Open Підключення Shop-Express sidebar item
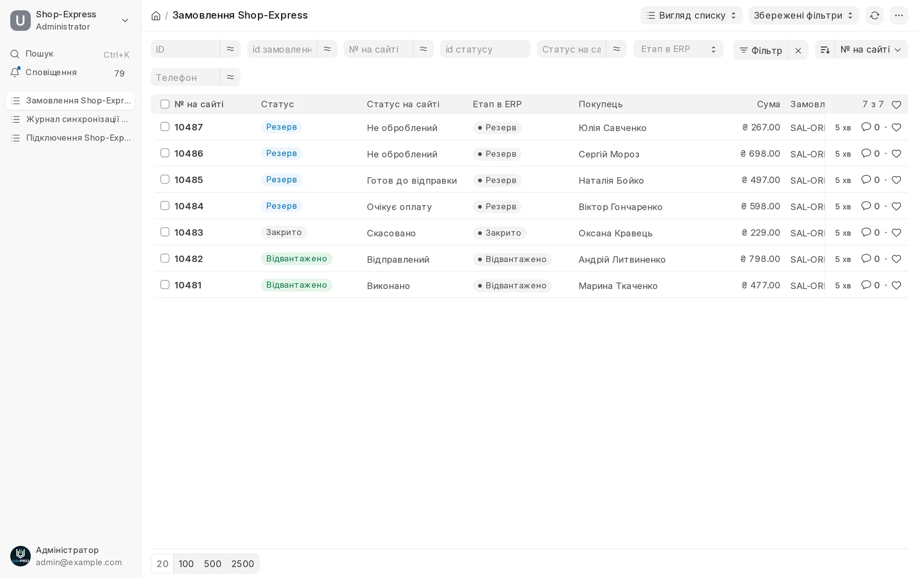The image size is (924, 578). click(70, 138)
